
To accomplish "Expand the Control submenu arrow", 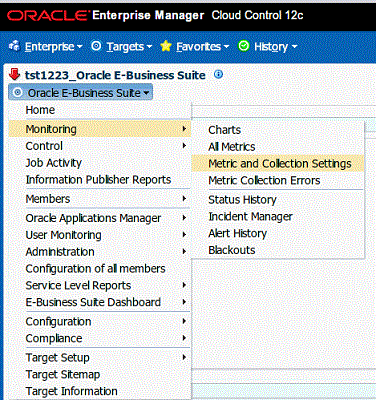I will click(x=184, y=146).
